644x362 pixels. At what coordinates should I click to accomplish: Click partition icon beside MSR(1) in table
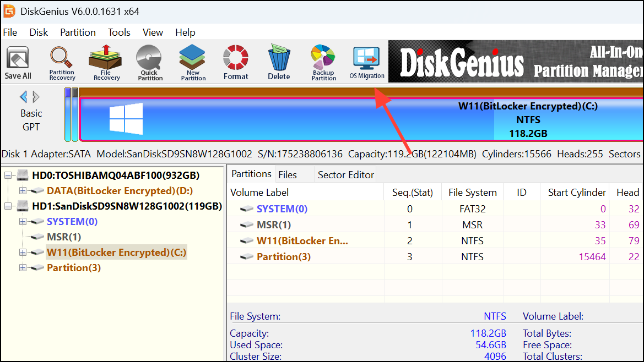246,224
